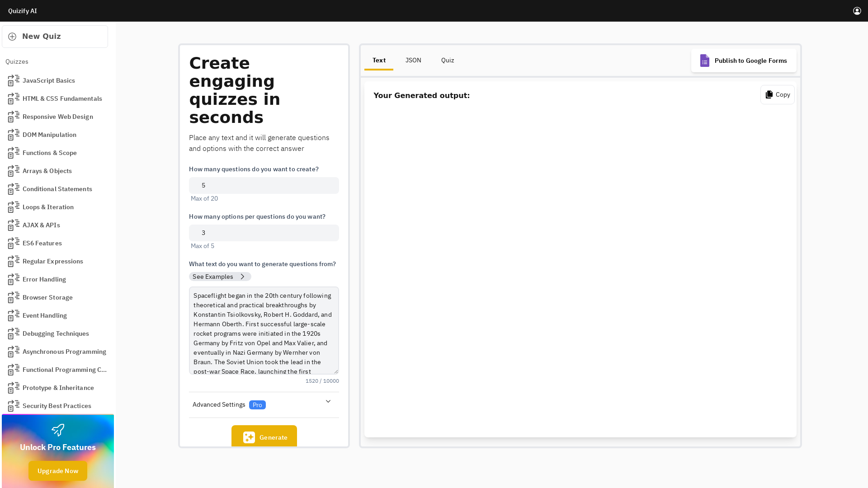
Task: Open the HTML & CSS Fundamentals quiz
Action: (62, 99)
